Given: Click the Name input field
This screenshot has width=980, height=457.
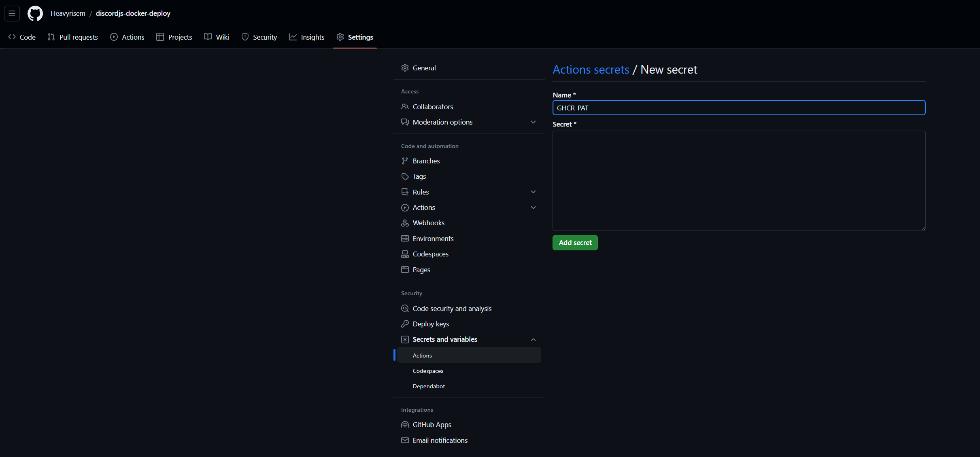Looking at the screenshot, I should point(739,108).
